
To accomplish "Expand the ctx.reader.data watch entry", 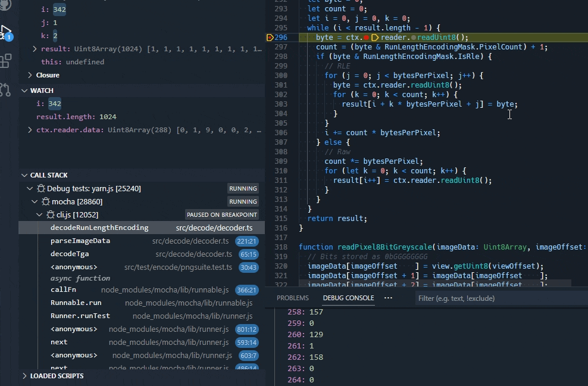I will tap(30, 130).
